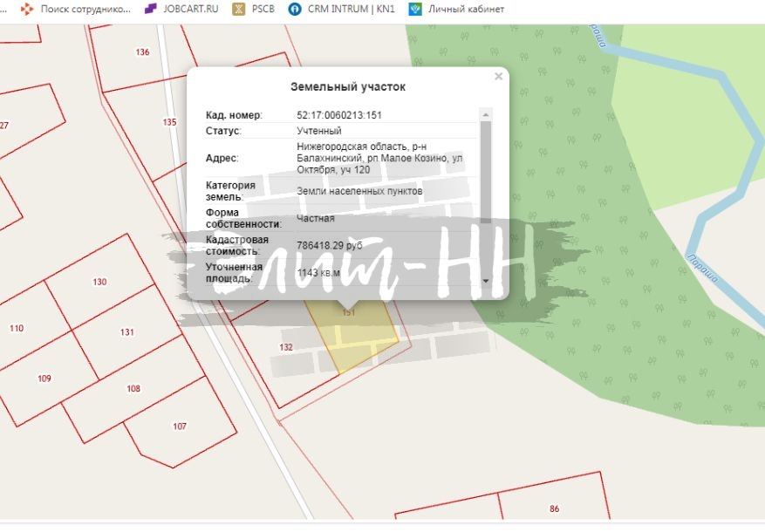Close the Земельный участок popup
The width and height of the screenshot is (765, 532).
click(496, 75)
